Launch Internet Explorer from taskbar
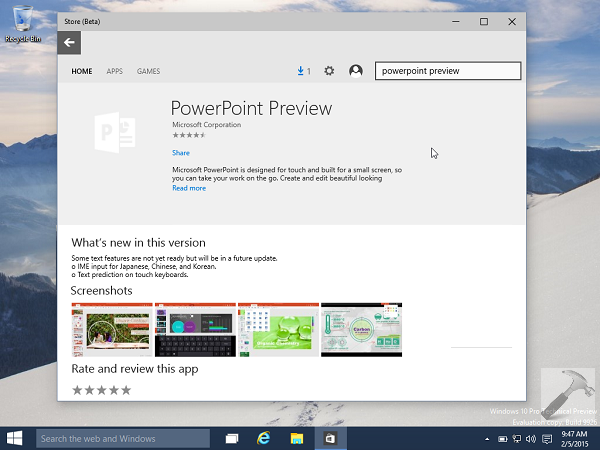Viewport: 600px width, 450px height. tap(264, 438)
